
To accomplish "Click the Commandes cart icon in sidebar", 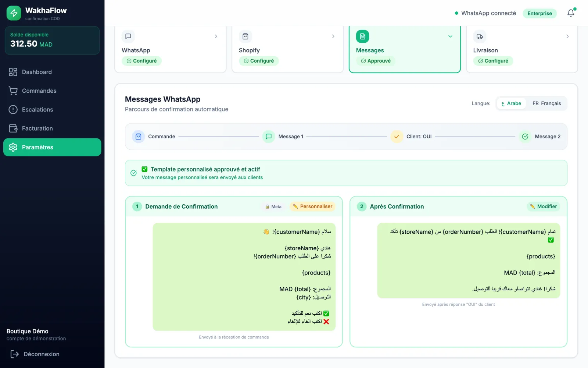I will click(x=13, y=91).
